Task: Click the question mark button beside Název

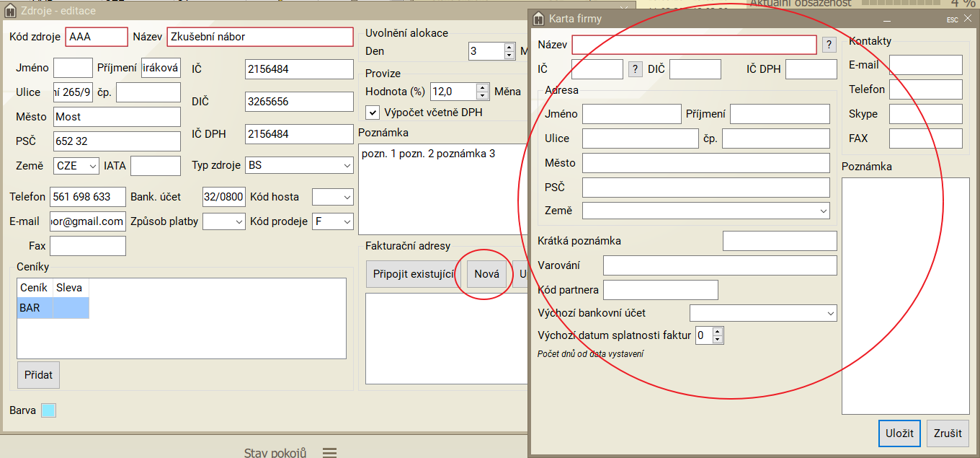Action: [829, 45]
